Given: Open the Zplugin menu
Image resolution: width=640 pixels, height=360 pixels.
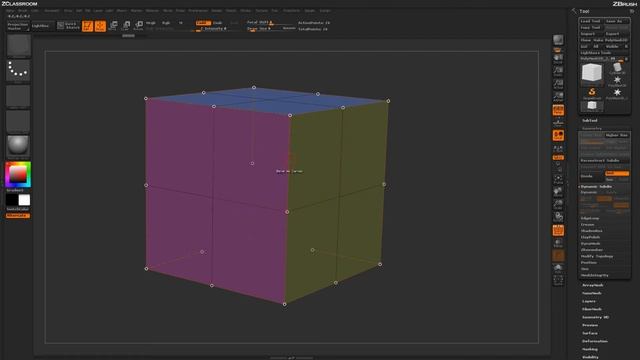Looking at the screenshot, I should tap(310, 11).
